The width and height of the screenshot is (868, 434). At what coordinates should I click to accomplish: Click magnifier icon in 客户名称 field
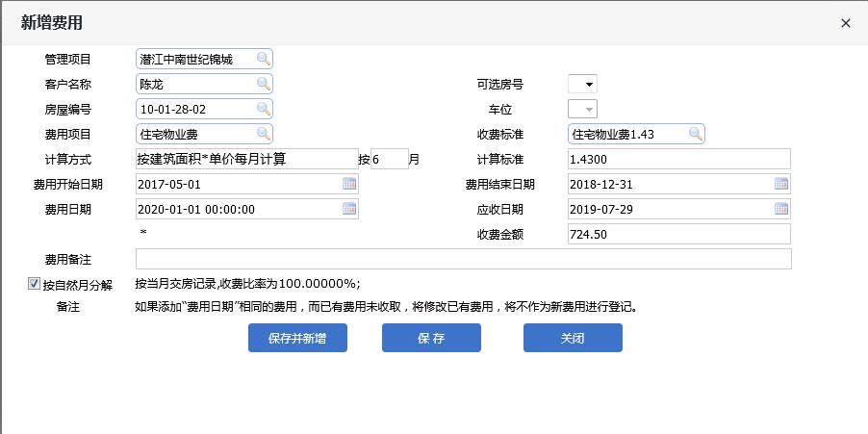coord(263,85)
